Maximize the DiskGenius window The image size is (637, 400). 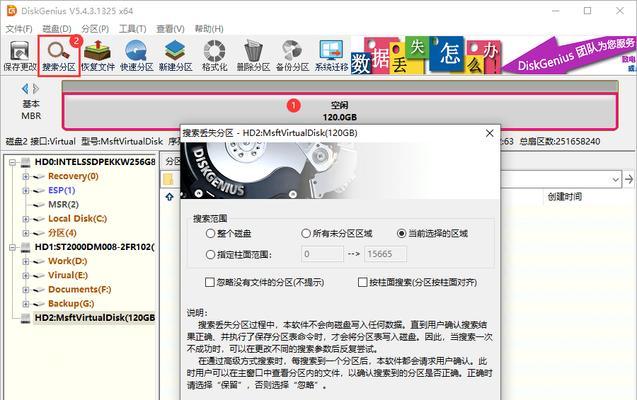(587, 11)
